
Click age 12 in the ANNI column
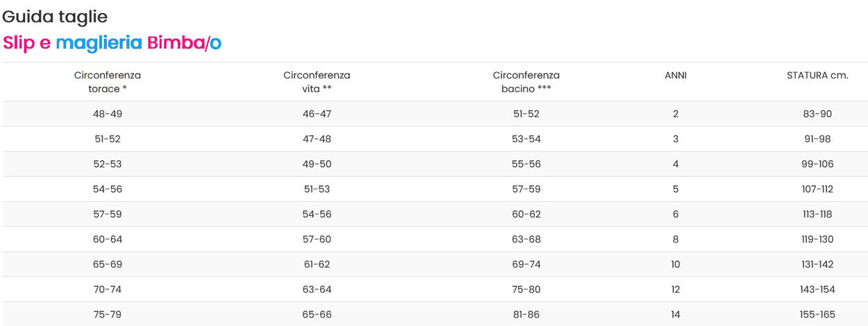pos(676,289)
